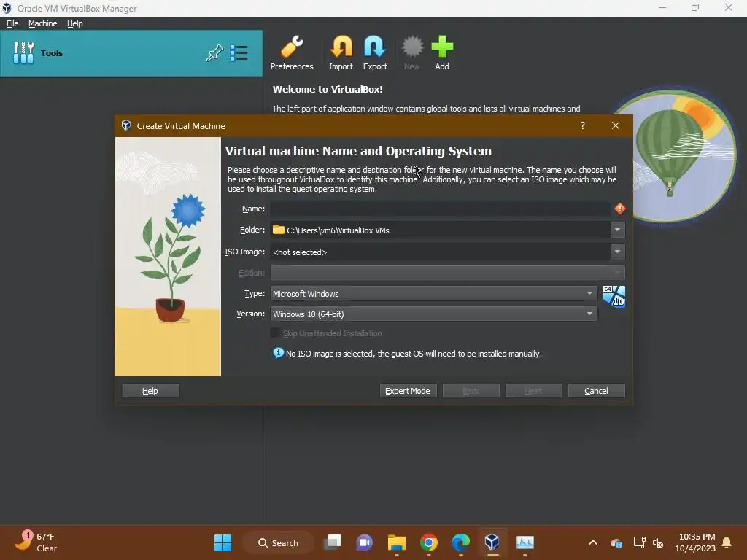
Task: Click the ISO Image <not selected> field
Action: (441, 252)
